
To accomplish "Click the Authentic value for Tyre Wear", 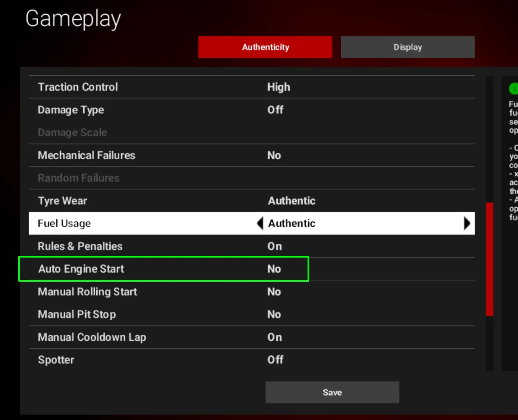I will click(292, 201).
